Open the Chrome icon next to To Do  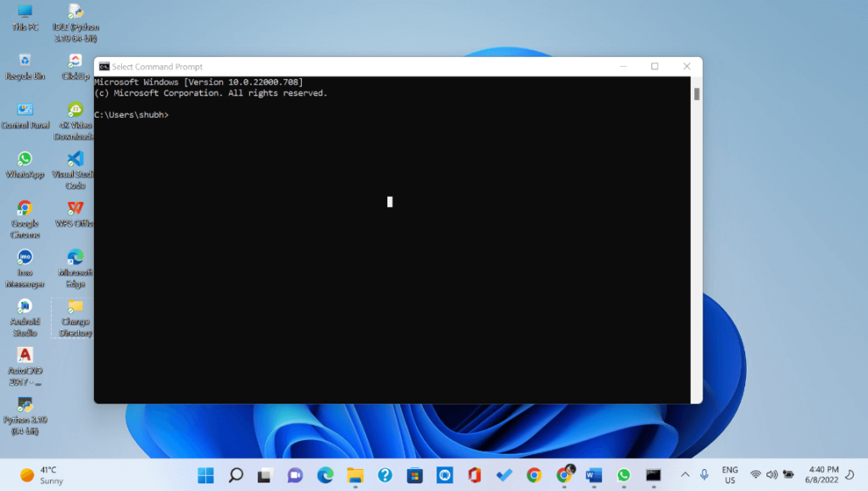[534, 475]
